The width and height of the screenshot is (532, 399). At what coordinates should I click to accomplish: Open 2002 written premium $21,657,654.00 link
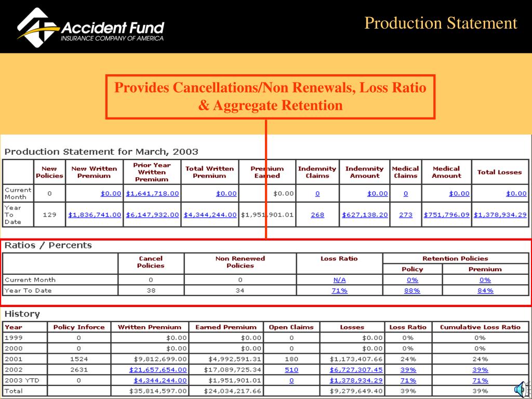[158, 369]
